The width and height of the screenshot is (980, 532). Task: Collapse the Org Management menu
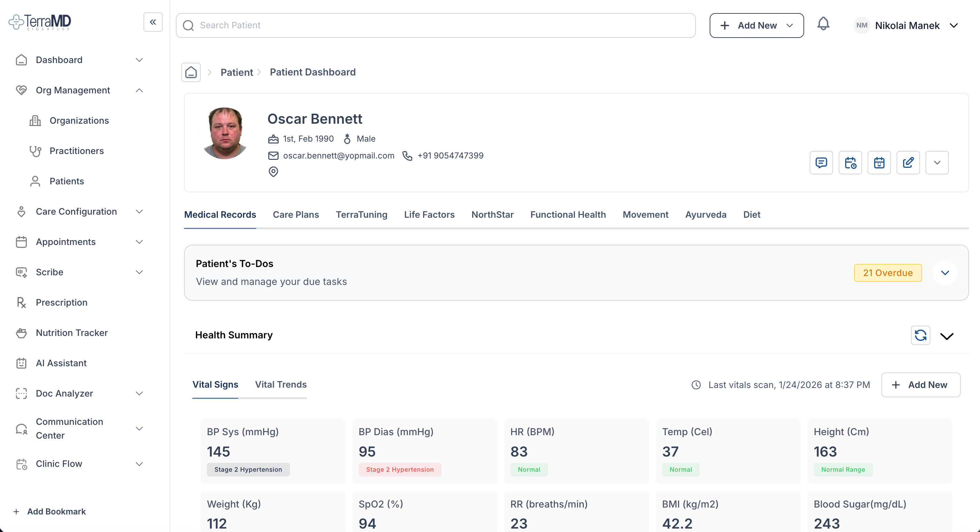[x=139, y=91]
